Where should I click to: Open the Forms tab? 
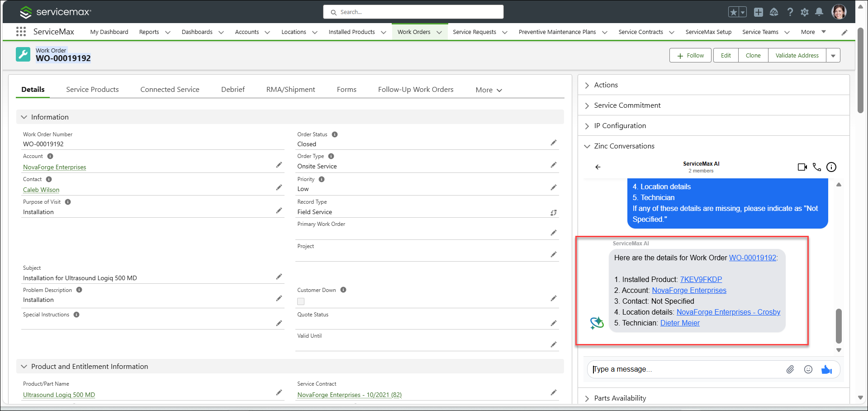[346, 90]
